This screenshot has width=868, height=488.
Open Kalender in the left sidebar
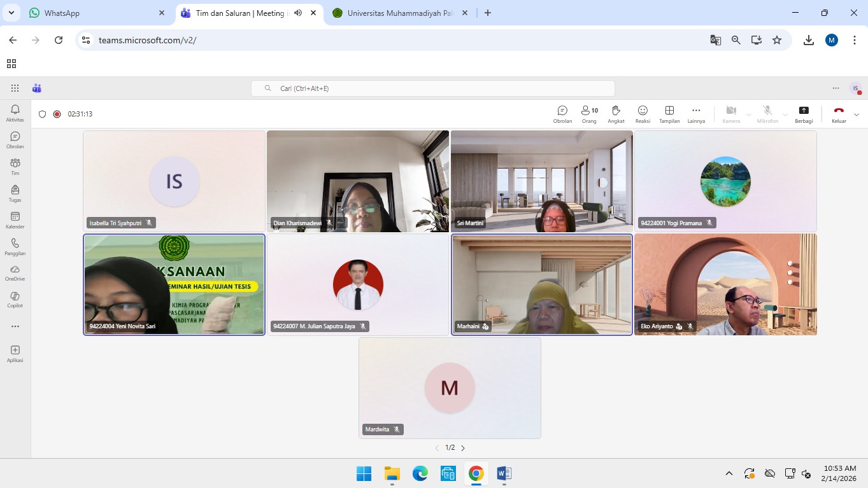[15, 220]
